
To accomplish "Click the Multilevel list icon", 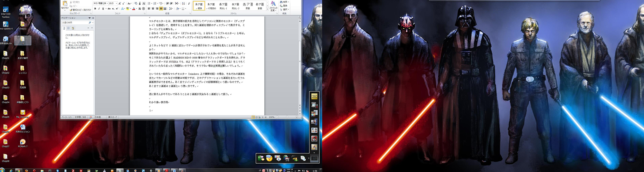I will point(160,3).
